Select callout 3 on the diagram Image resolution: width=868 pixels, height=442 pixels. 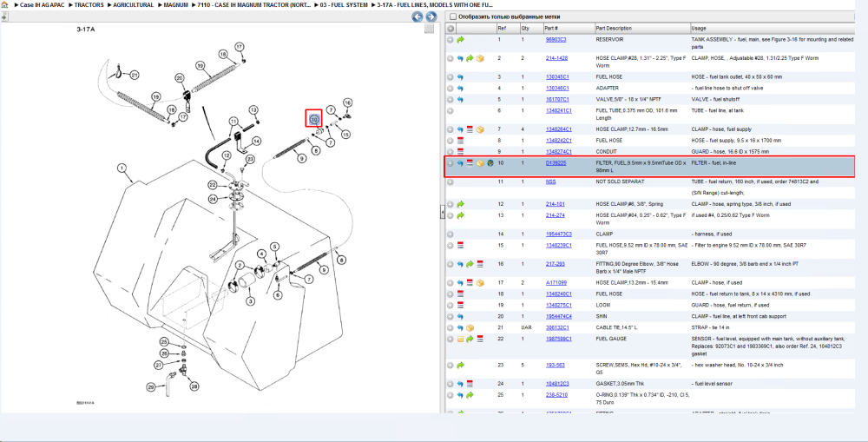point(251,301)
